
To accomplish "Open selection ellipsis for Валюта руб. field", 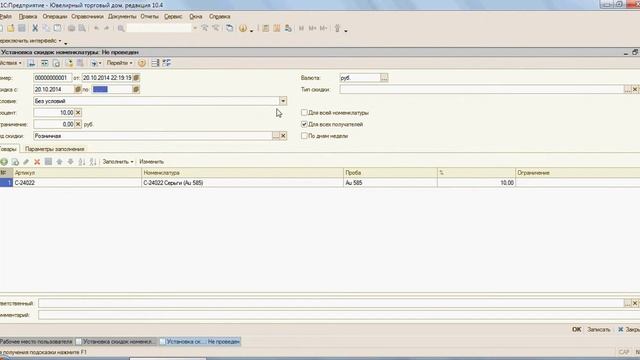I will 384,78.
